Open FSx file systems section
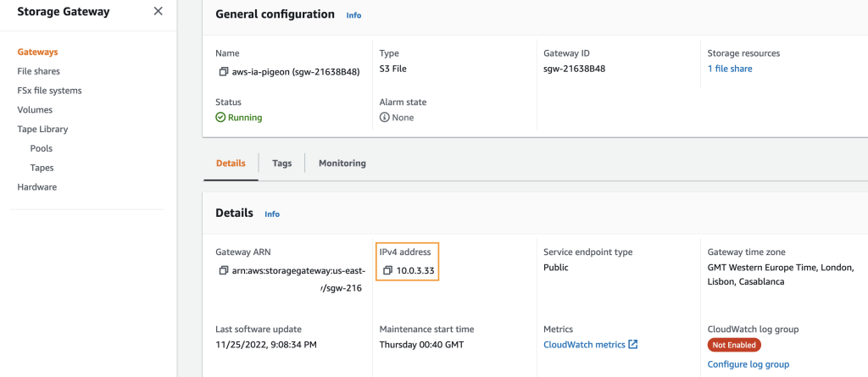 [x=49, y=91]
